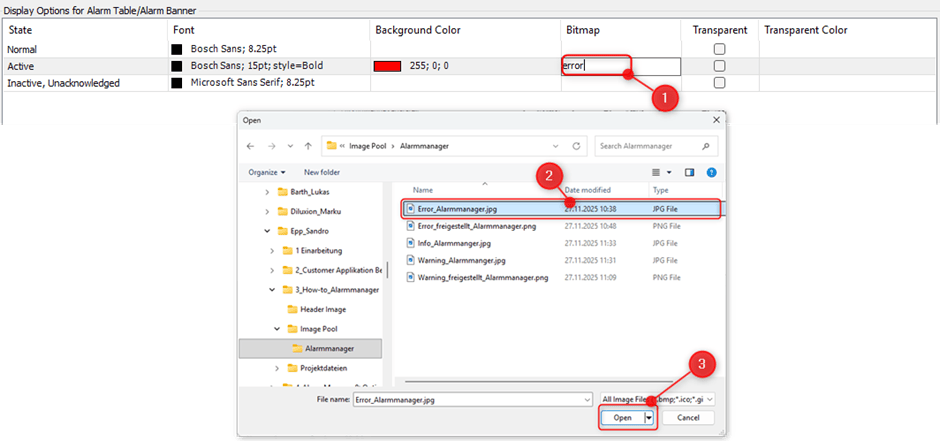Enable Transparent checkbox for Normal state
The height and width of the screenshot is (441, 940).
pos(719,49)
